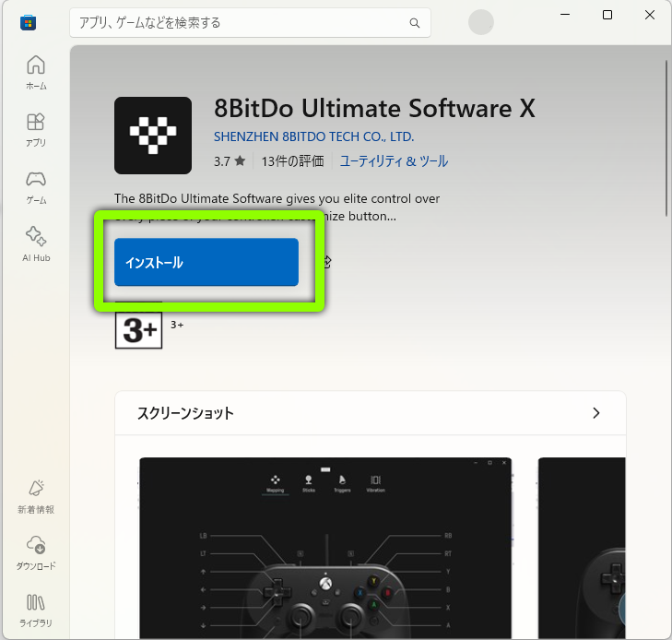Image resolution: width=672 pixels, height=640 pixels.
Task: Open the Library (ライブラリ) page
Action: pos(35,610)
